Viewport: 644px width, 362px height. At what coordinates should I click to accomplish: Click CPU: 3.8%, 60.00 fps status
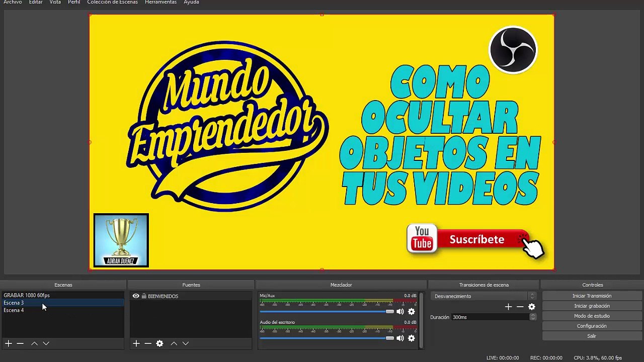(x=598, y=358)
